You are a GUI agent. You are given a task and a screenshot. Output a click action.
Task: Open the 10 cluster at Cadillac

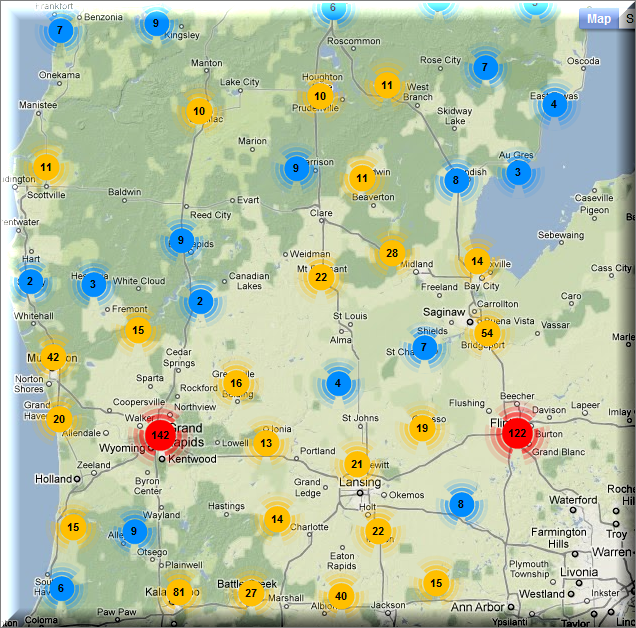coord(199,111)
